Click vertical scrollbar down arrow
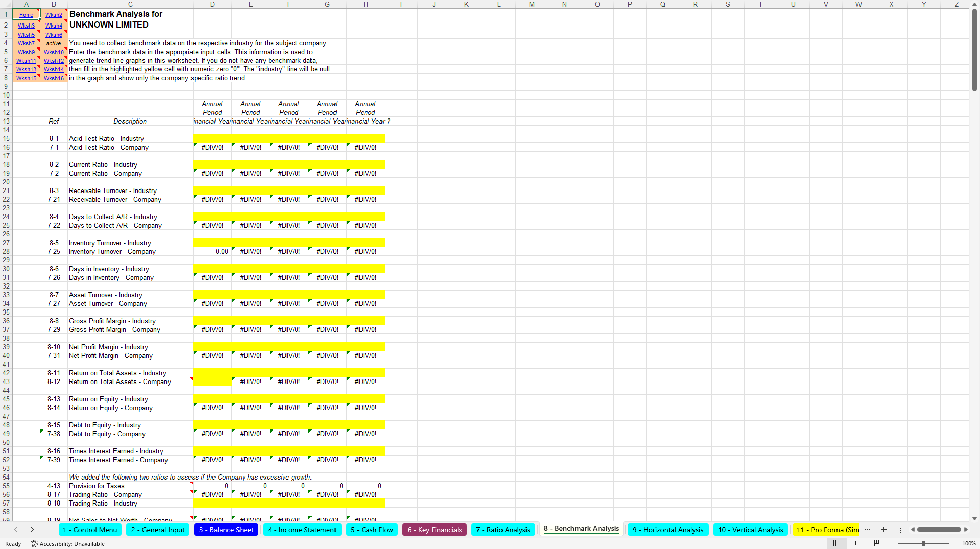The width and height of the screenshot is (980, 549). pyautogui.click(x=974, y=518)
